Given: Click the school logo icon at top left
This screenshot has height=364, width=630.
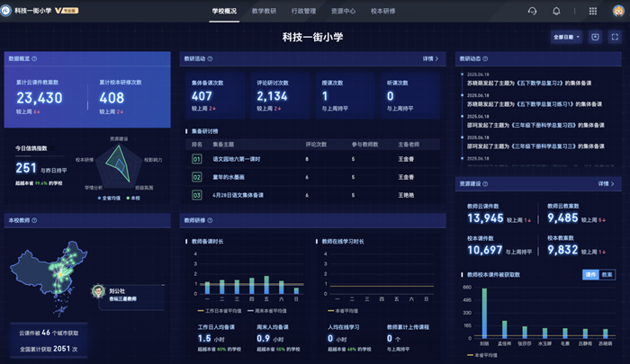Looking at the screenshot, I should [8, 11].
